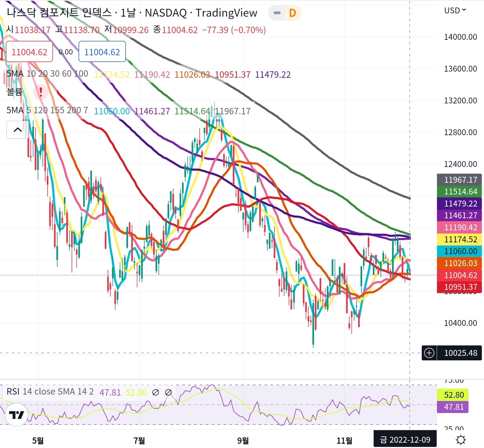The width and height of the screenshot is (484, 448).
Task: Click the volume warning exclamation icon
Action: [x=41, y=92]
